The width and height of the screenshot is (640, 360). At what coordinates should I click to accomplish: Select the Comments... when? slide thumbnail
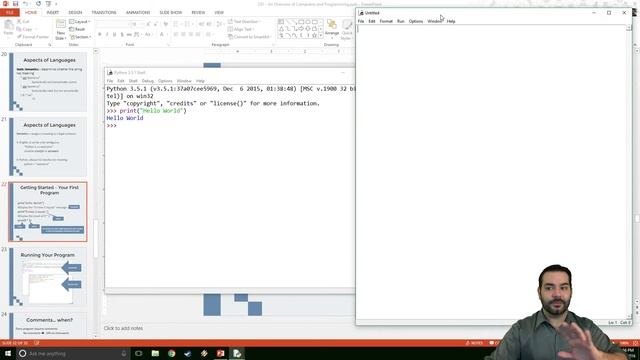tap(48, 325)
